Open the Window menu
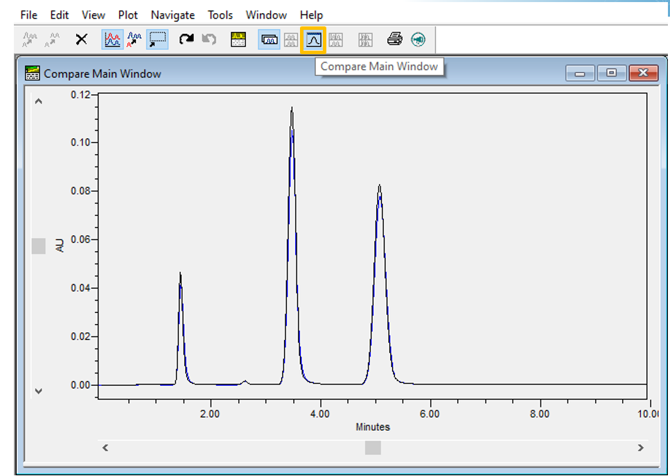Screen dimensions: 670x476 pyautogui.click(x=266, y=15)
